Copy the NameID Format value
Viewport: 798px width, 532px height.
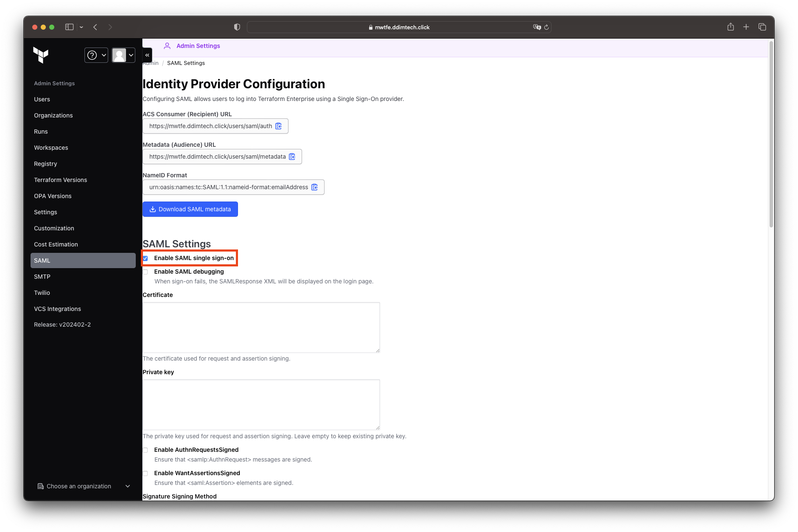point(315,187)
